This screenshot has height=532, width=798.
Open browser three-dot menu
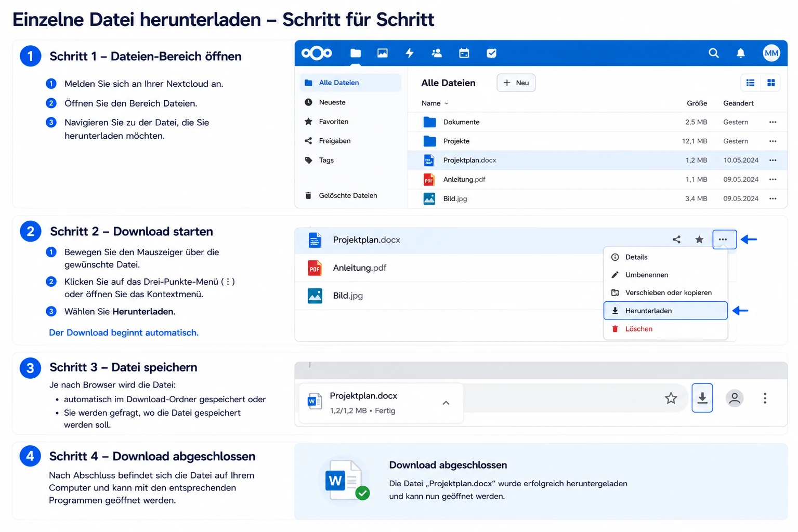(x=765, y=398)
